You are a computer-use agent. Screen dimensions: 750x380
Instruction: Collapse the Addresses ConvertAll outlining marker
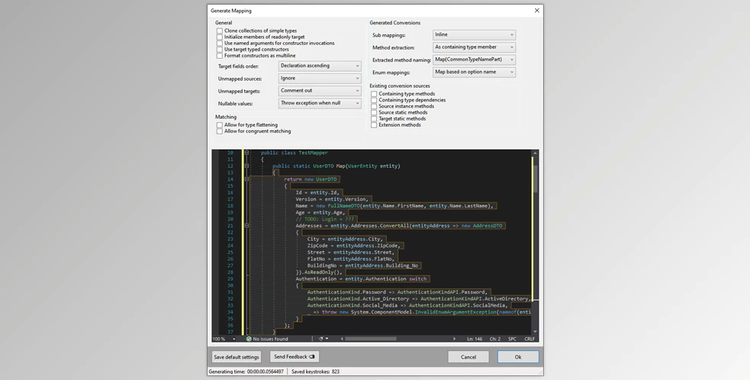[x=247, y=225]
